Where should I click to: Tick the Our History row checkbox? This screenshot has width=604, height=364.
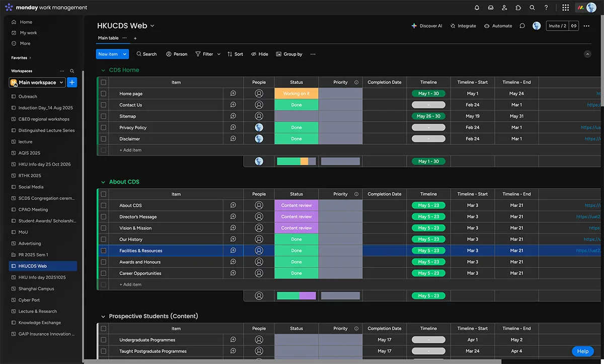[x=104, y=239]
